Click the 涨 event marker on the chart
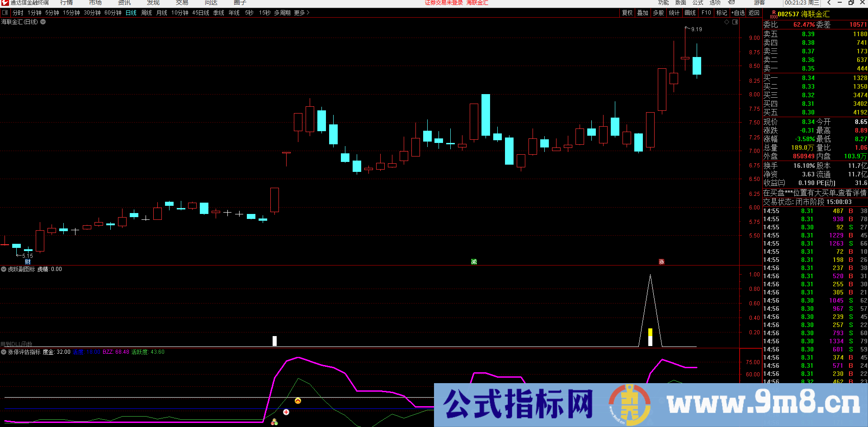The height and width of the screenshot is (427, 868). (661, 261)
